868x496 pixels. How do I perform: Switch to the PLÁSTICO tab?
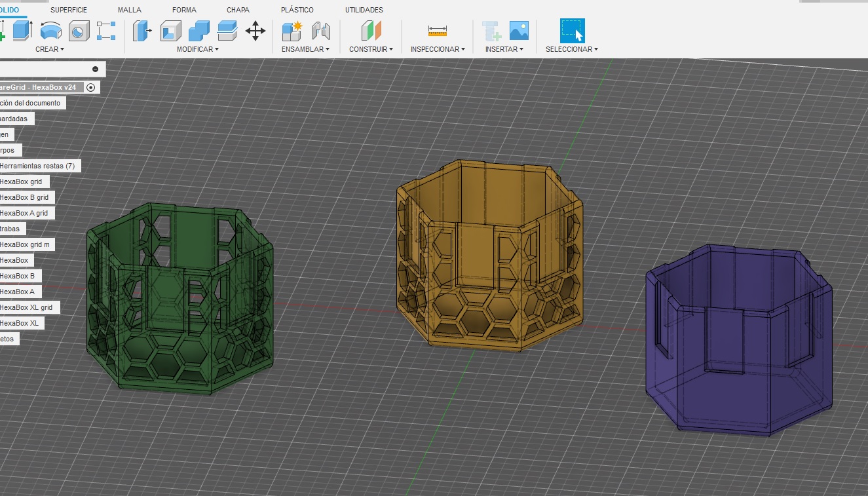(297, 10)
